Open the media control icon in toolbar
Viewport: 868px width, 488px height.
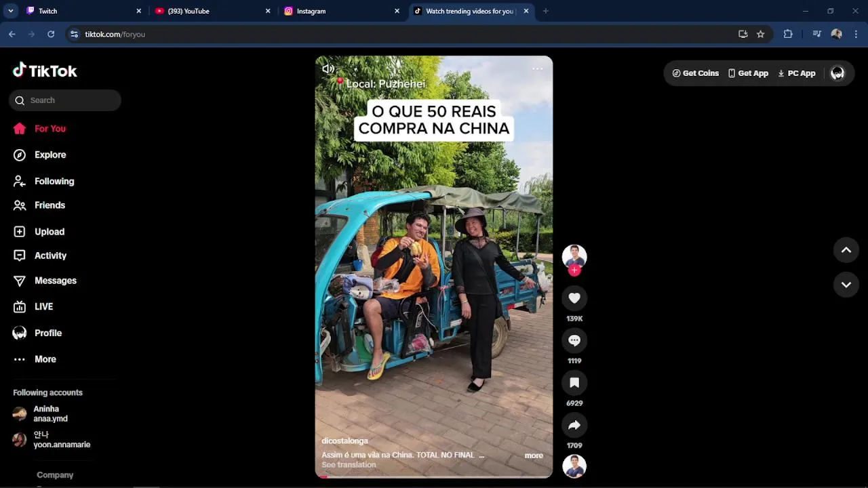point(816,34)
